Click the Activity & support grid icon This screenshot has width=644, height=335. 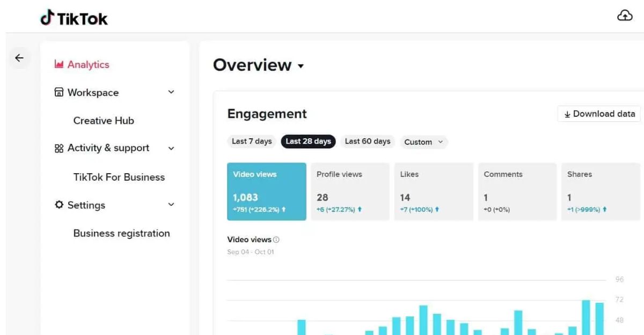coord(59,148)
